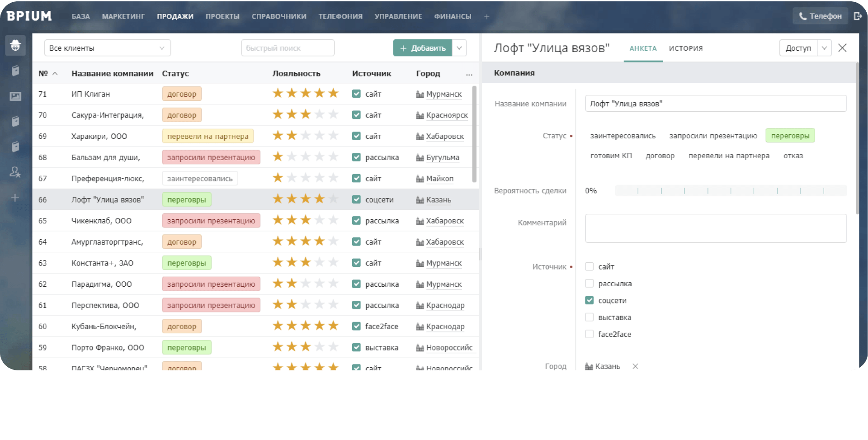This screenshot has width=868, height=440.
Task: Uncheck соцсети source checkbox in form
Action: [589, 300]
